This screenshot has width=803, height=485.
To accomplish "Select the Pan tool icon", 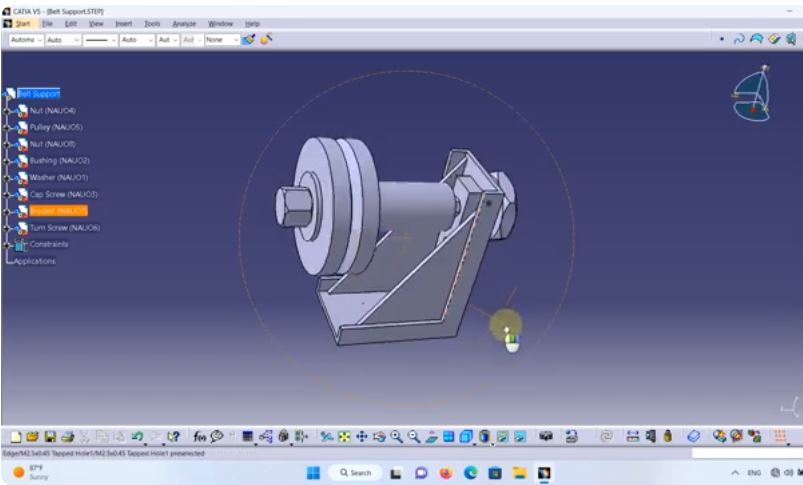I will point(362,436).
